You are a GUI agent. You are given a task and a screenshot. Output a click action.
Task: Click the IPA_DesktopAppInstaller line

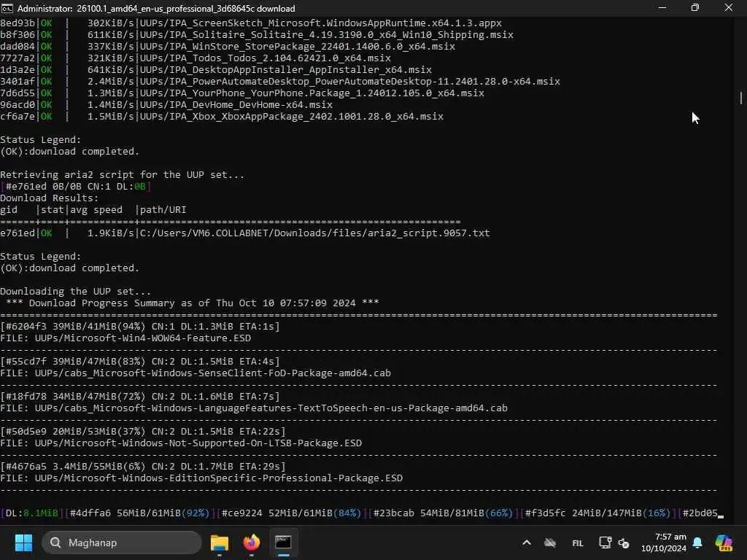coord(216,69)
